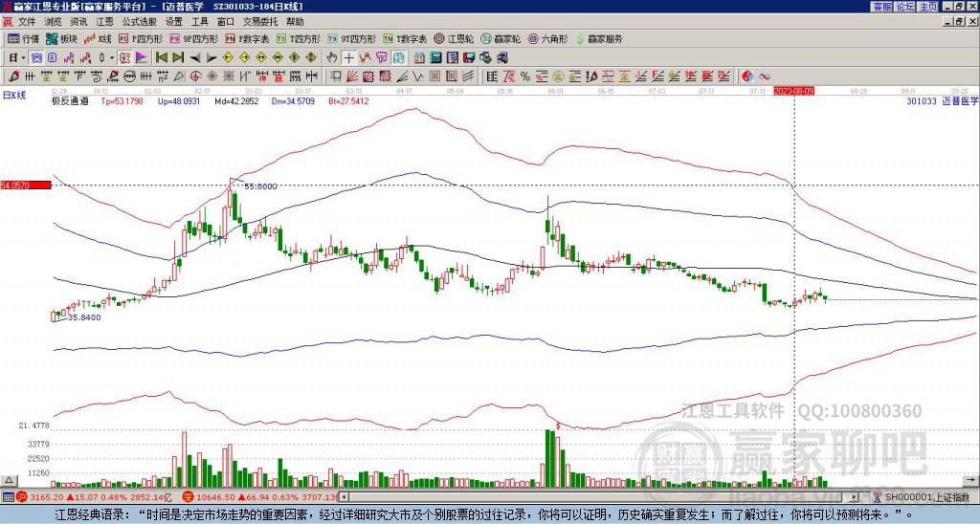
Task: Step chart left with black left arrow
Action: (195, 57)
